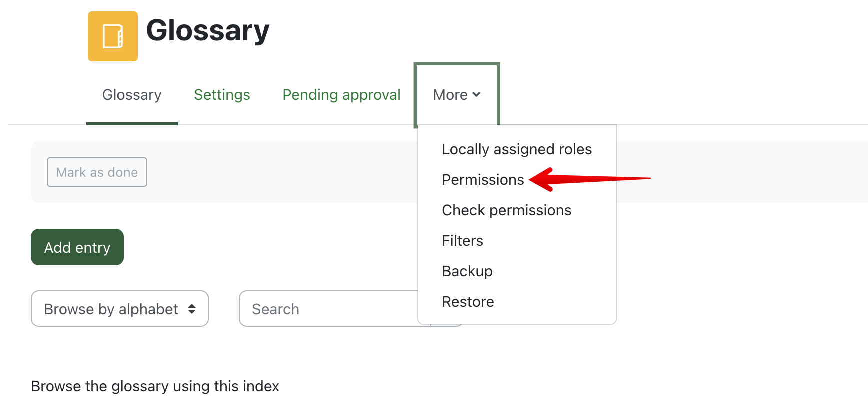The height and width of the screenshot is (399, 868).
Task: Choose the Backup menu option
Action: pyautogui.click(x=467, y=271)
